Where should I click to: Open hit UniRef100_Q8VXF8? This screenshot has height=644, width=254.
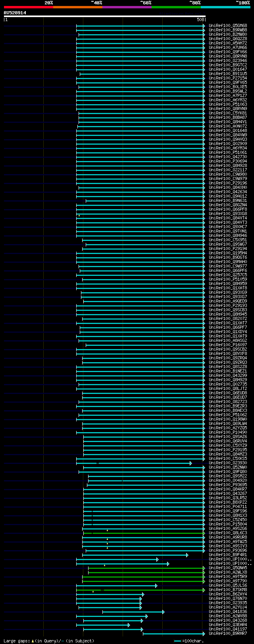coord(228,354)
